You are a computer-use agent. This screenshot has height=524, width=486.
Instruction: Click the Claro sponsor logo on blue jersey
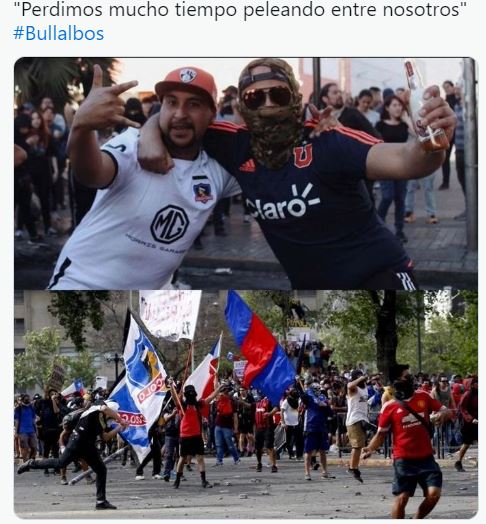click(x=282, y=204)
